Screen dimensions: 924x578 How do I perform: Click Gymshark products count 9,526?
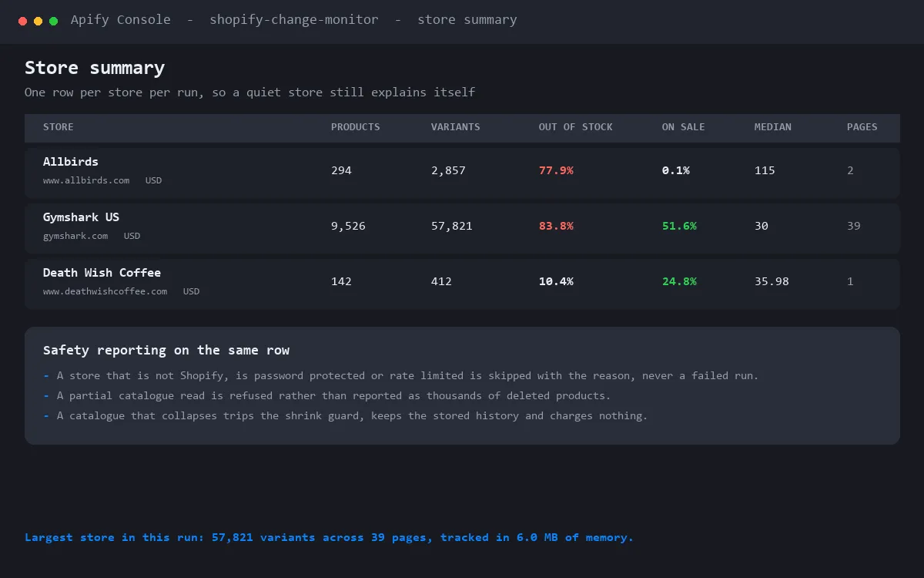[348, 226]
